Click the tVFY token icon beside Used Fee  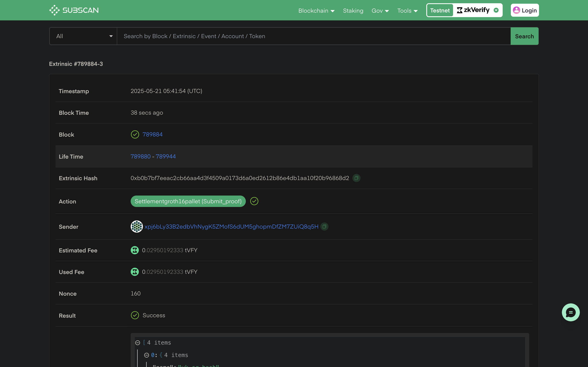tap(135, 272)
